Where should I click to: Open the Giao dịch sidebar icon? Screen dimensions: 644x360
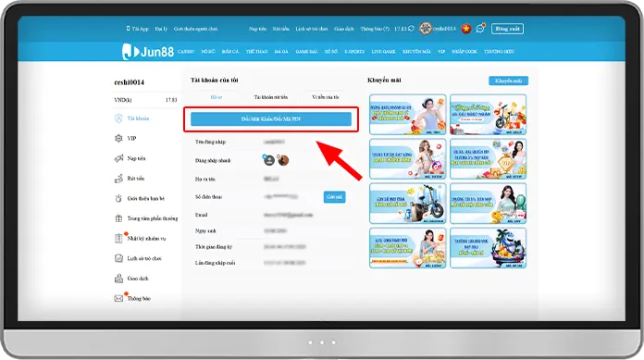click(118, 279)
